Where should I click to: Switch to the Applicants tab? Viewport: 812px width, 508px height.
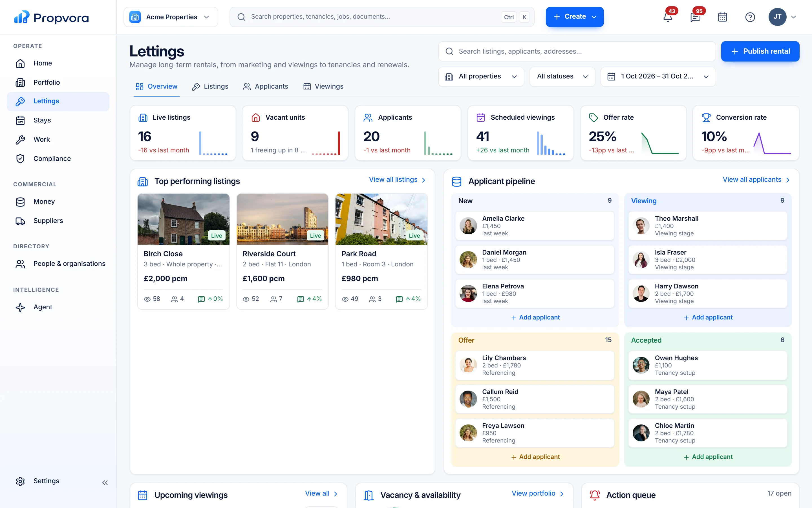coord(265,87)
